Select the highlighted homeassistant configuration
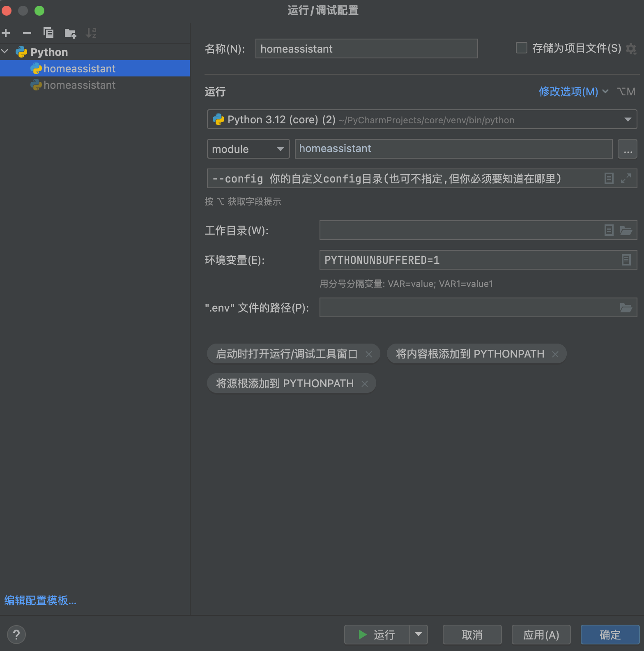 95,68
